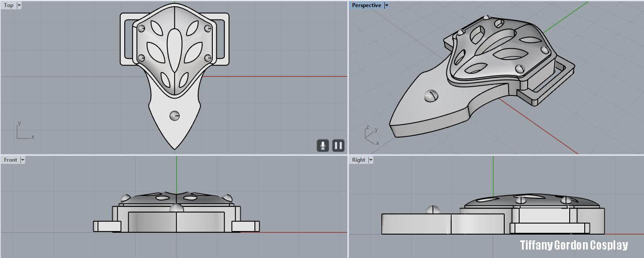Open the Top viewport dropdown arrow
The height and width of the screenshot is (258, 644).
pyautogui.click(x=19, y=5)
